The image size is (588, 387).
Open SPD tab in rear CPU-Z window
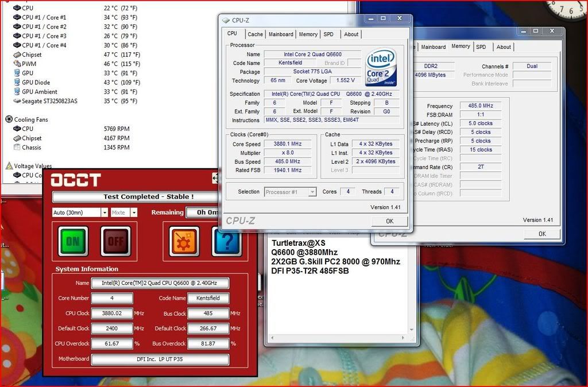pos(481,47)
